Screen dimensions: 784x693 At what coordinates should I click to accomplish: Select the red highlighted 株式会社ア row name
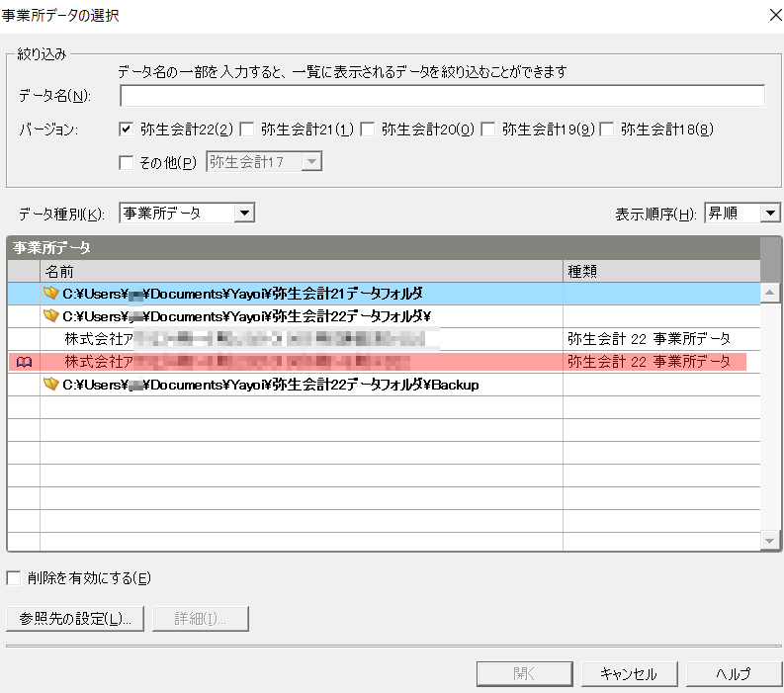237,362
